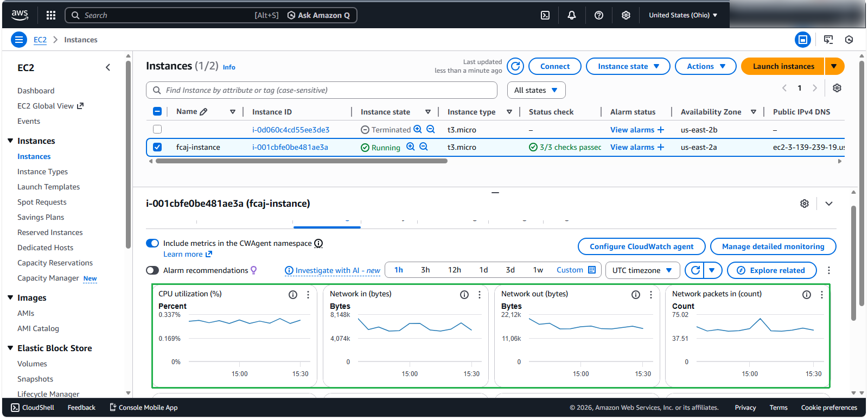
Task: Open Network packets in chart options menu
Action: (x=822, y=295)
